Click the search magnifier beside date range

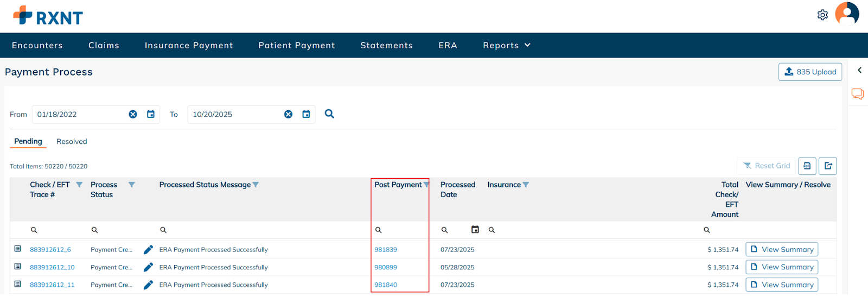329,114
